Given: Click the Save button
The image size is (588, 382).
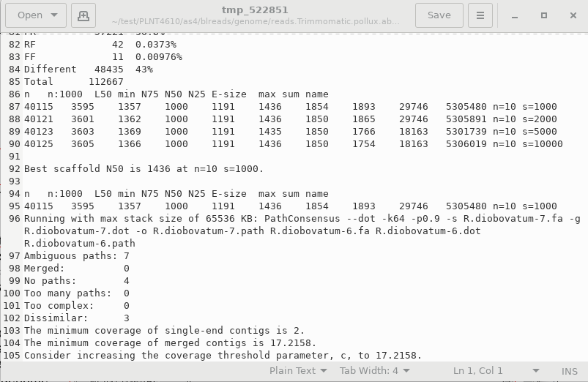Looking at the screenshot, I should 439,15.
